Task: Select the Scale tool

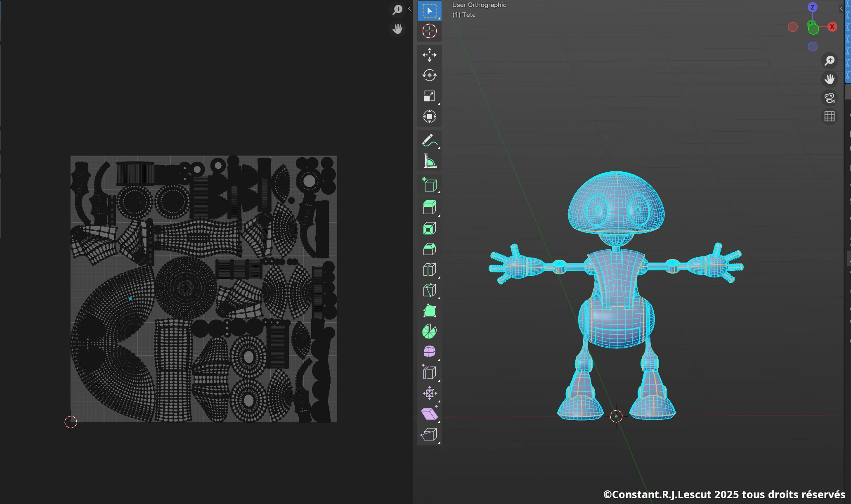Action: 430,96
